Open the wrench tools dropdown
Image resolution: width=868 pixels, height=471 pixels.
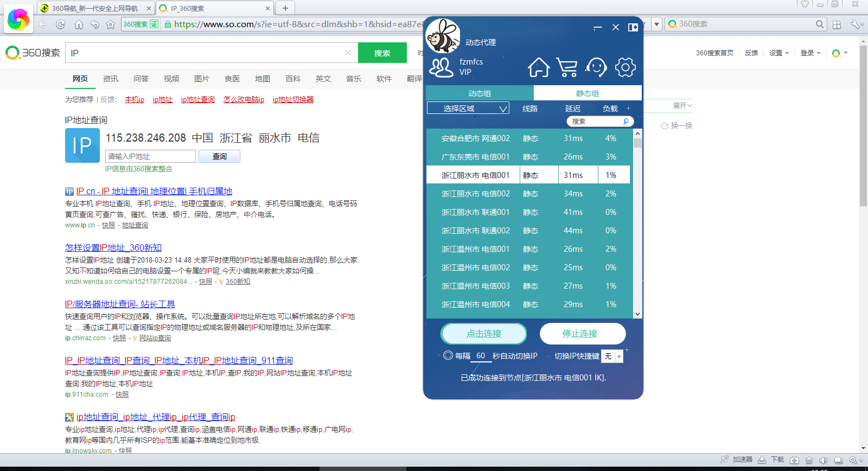click(x=857, y=24)
